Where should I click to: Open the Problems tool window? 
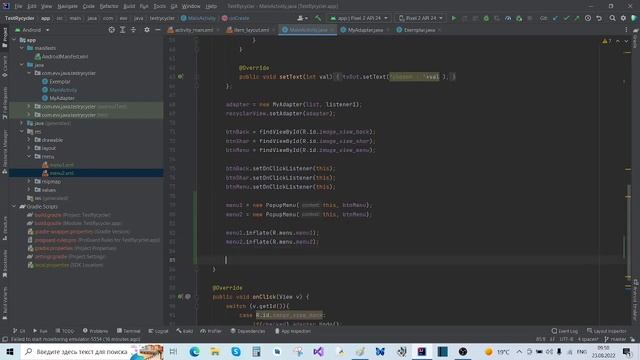point(96,331)
